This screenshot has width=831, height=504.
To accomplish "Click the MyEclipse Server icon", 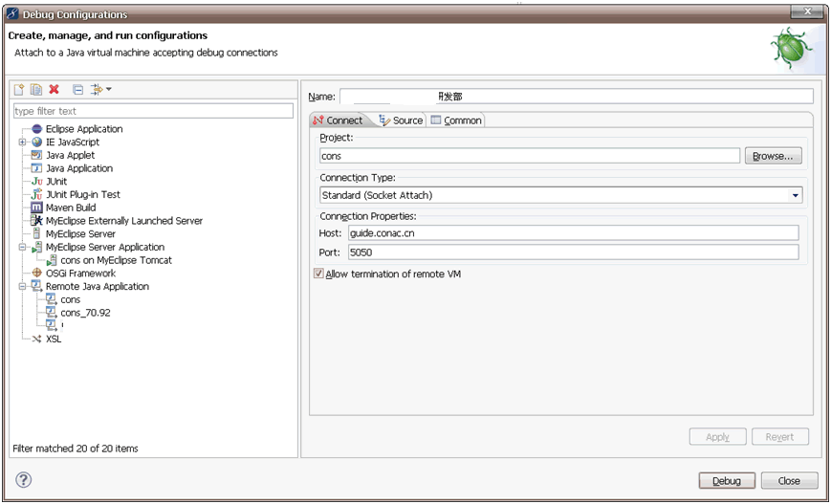I will point(36,233).
